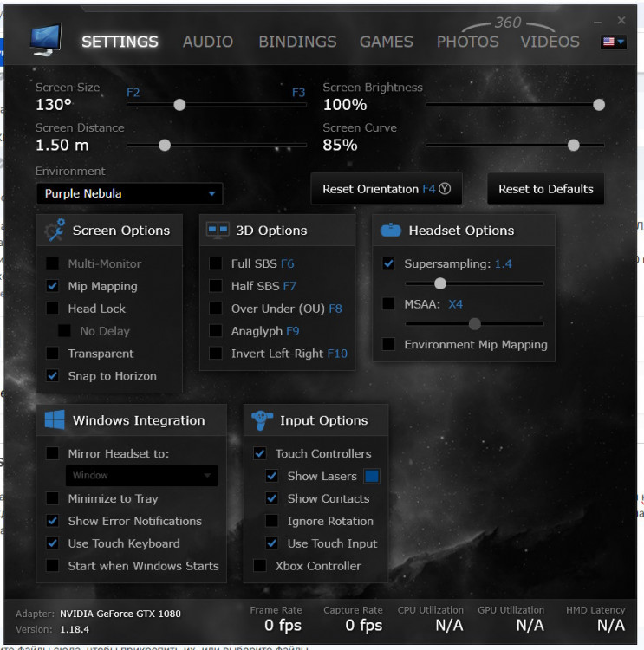Click the US flag language icon

[608, 42]
